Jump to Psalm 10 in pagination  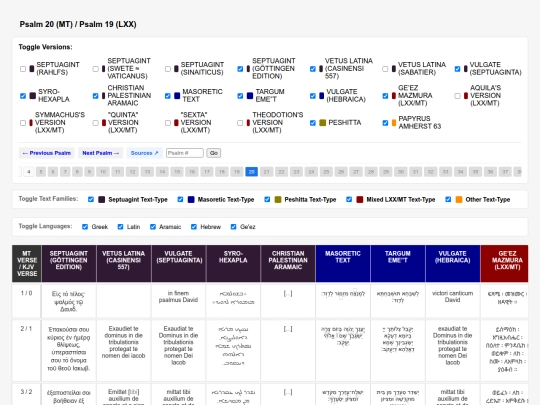pyautogui.click(x=103, y=172)
